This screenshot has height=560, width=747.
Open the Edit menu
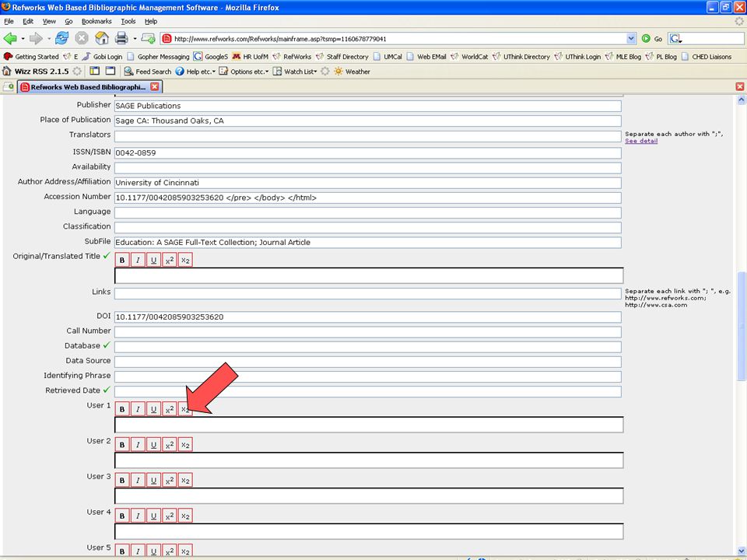pos(28,22)
